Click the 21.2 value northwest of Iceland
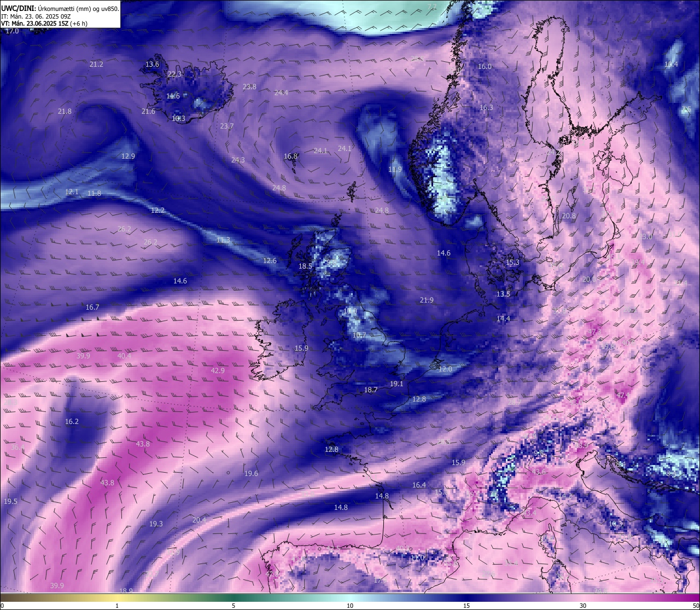 [x=96, y=64]
